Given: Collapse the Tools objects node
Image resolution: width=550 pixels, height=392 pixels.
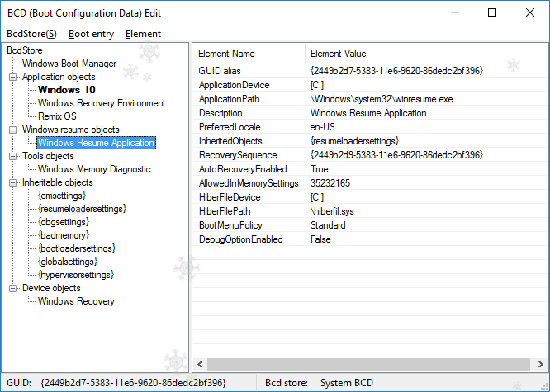Looking at the screenshot, I should [x=12, y=156].
